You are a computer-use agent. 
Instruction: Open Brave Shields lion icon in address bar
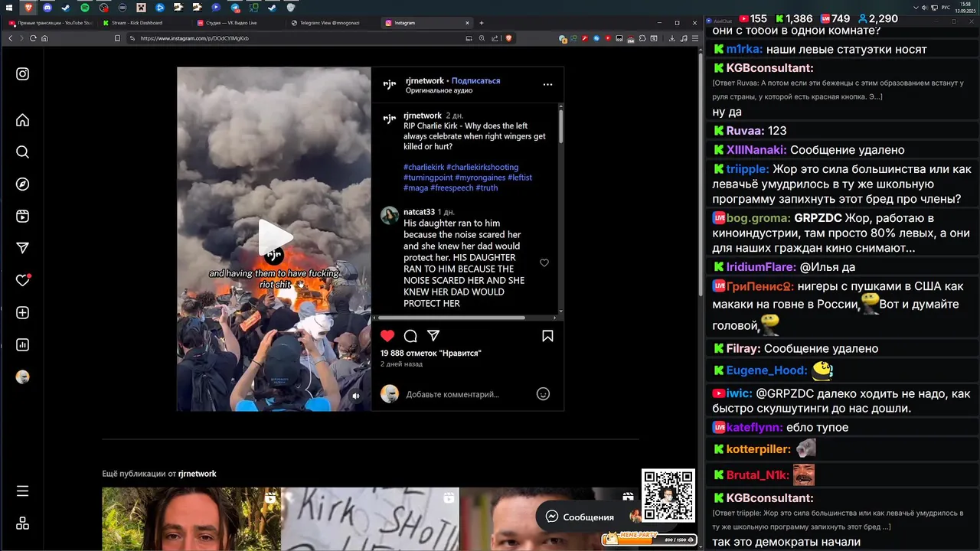point(508,38)
